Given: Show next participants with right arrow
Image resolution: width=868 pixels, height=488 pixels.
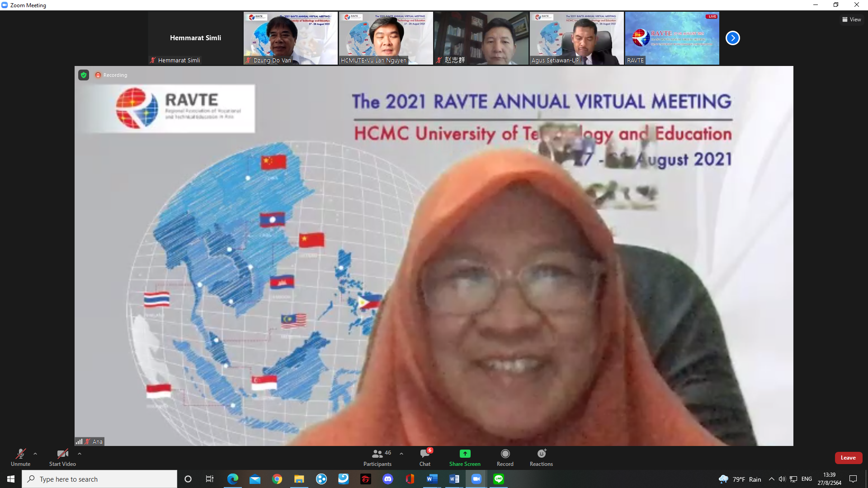Looking at the screenshot, I should pos(732,38).
